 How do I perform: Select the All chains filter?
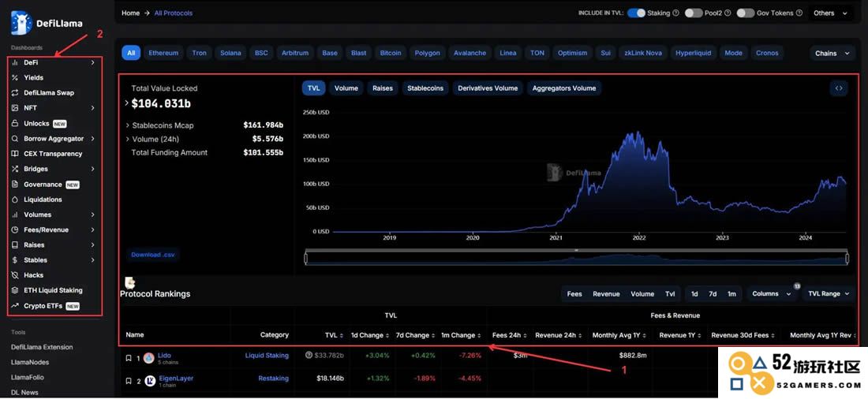(x=131, y=53)
